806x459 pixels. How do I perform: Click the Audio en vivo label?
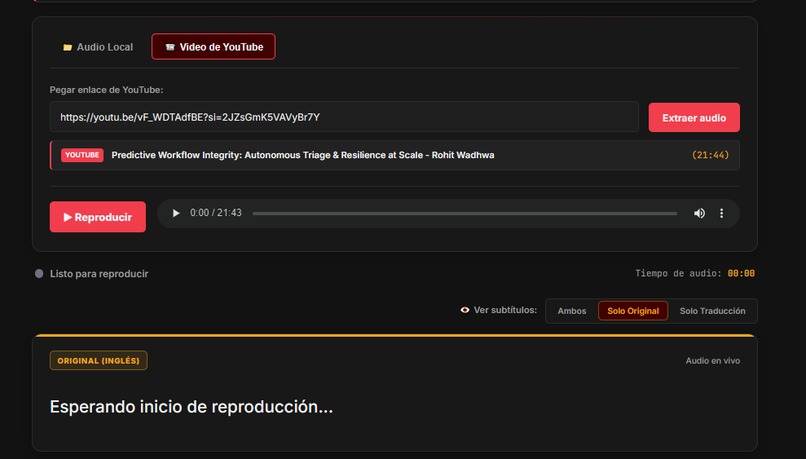coord(712,361)
